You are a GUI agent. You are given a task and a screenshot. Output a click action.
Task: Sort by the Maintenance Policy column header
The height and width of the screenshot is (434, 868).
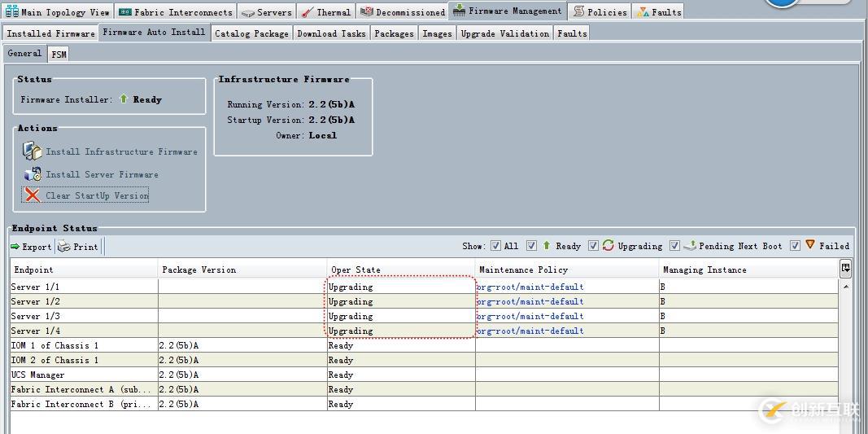click(x=567, y=270)
